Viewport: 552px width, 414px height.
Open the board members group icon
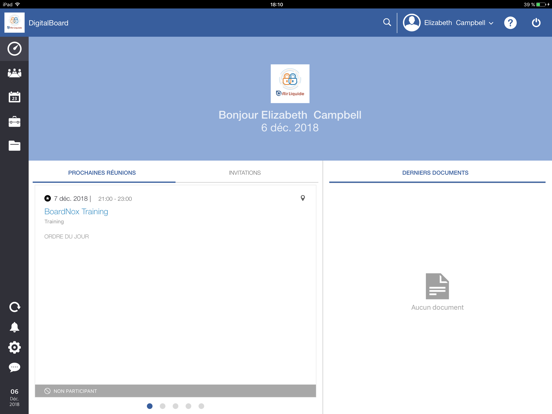point(14,73)
